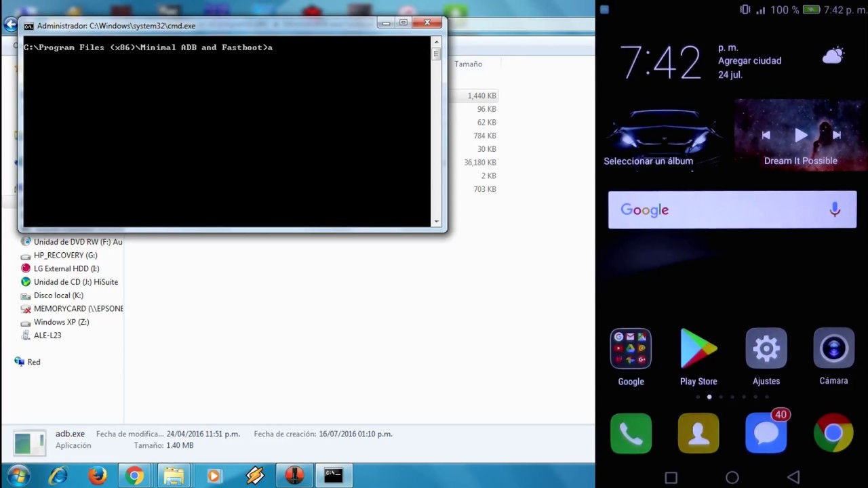Screen dimensions: 868x488
Task: Tap the Google voice search microphone
Action: coord(835,210)
